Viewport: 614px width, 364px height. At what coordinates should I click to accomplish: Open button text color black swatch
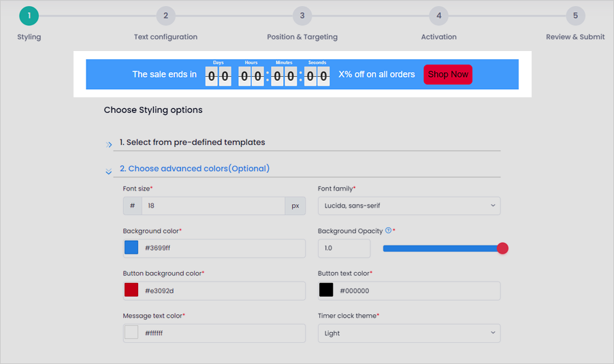(326, 290)
